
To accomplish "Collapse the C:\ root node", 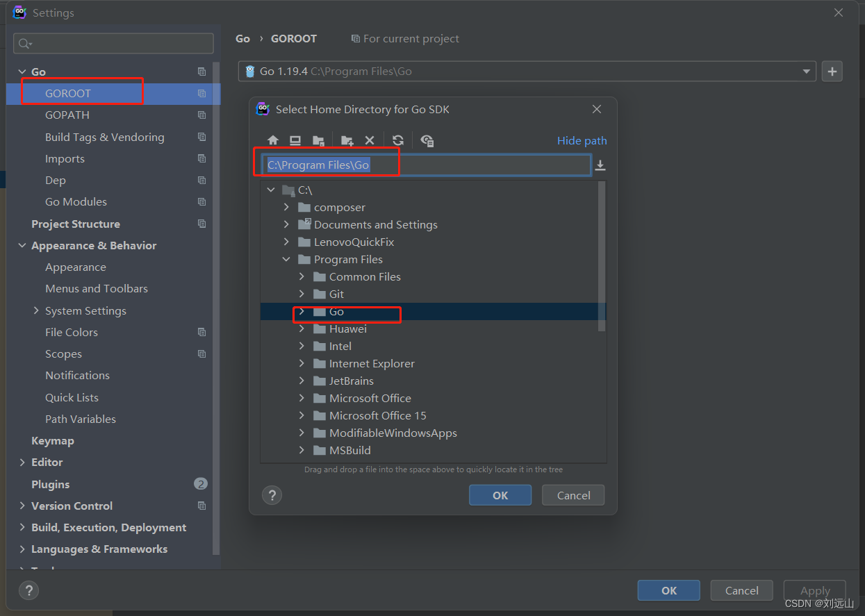I will click(271, 190).
